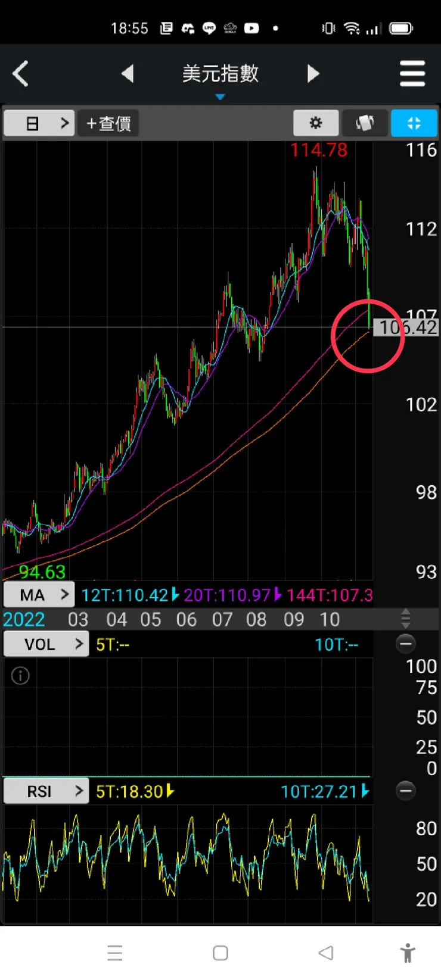Tap the info icon in the volume panel
Viewport: 441px width, 980px height.
[20, 676]
